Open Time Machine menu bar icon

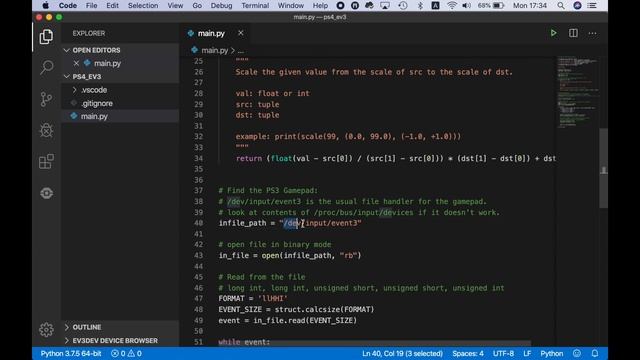(x=403, y=6)
